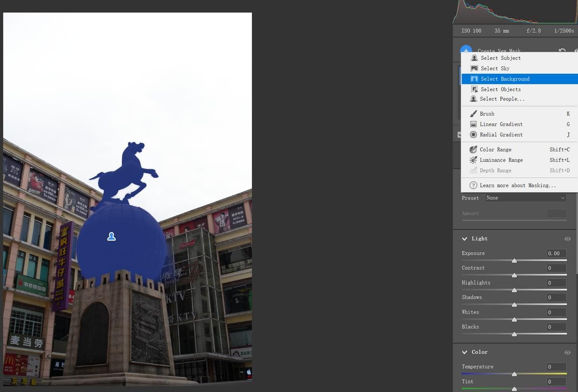Image resolution: width=578 pixels, height=392 pixels.
Task: Click the undo arrow beside Create New Mask
Action: [x=562, y=51]
